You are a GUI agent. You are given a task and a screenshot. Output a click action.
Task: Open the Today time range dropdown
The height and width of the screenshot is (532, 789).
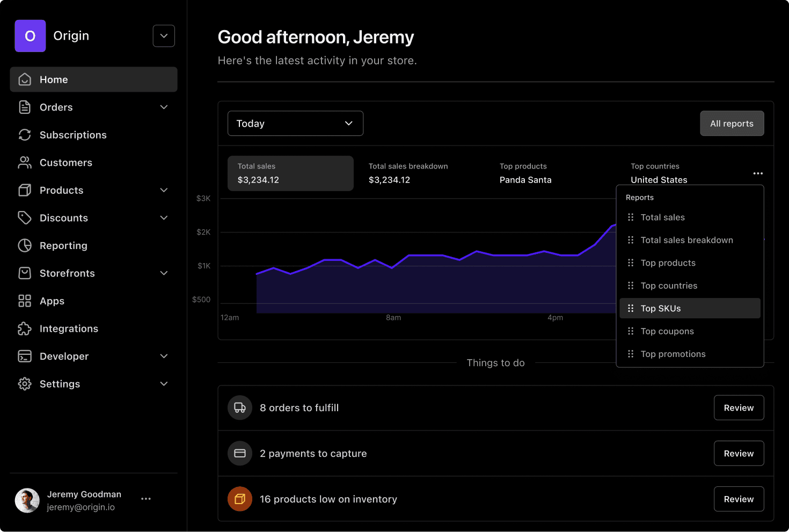(295, 123)
